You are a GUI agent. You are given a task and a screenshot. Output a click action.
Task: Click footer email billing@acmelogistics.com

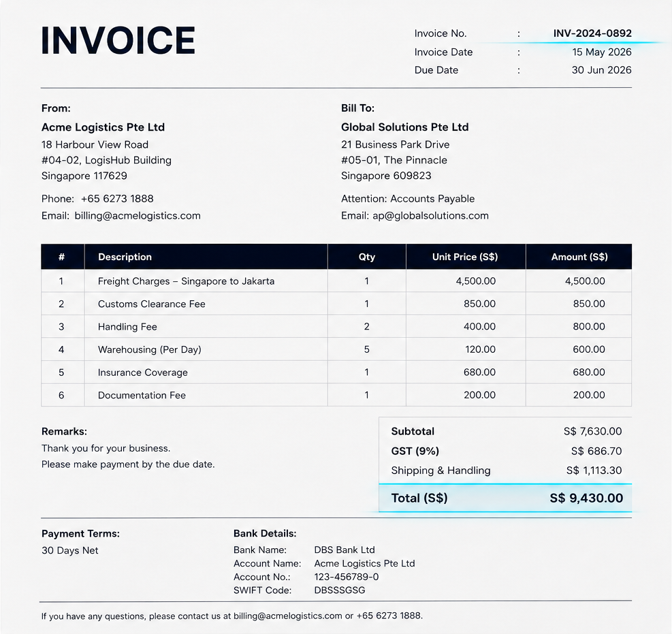[287, 616]
